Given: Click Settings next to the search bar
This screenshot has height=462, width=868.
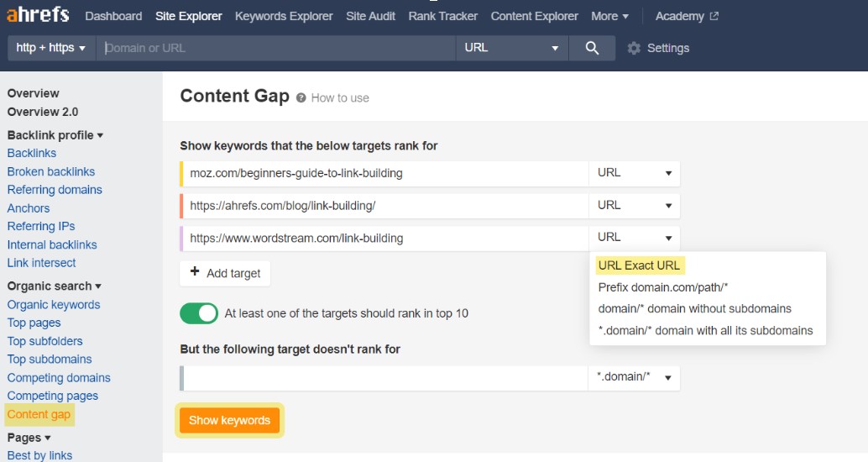Looking at the screenshot, I should tap(668, 48).
